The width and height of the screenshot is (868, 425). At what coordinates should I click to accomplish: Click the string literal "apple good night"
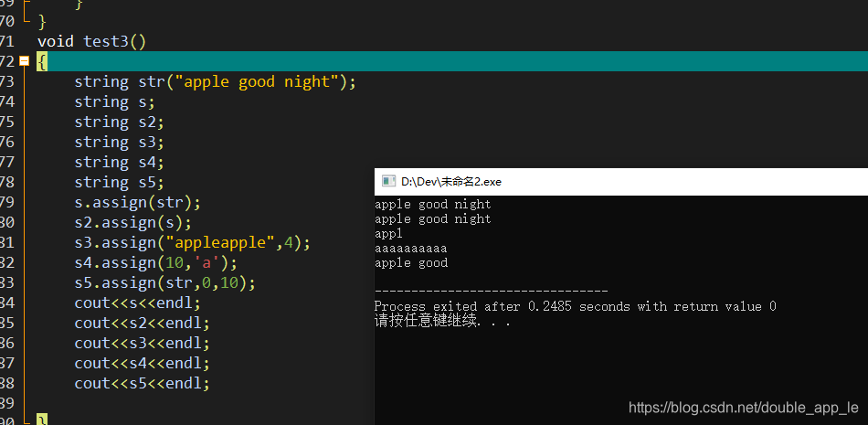click(x=257, y=81)
